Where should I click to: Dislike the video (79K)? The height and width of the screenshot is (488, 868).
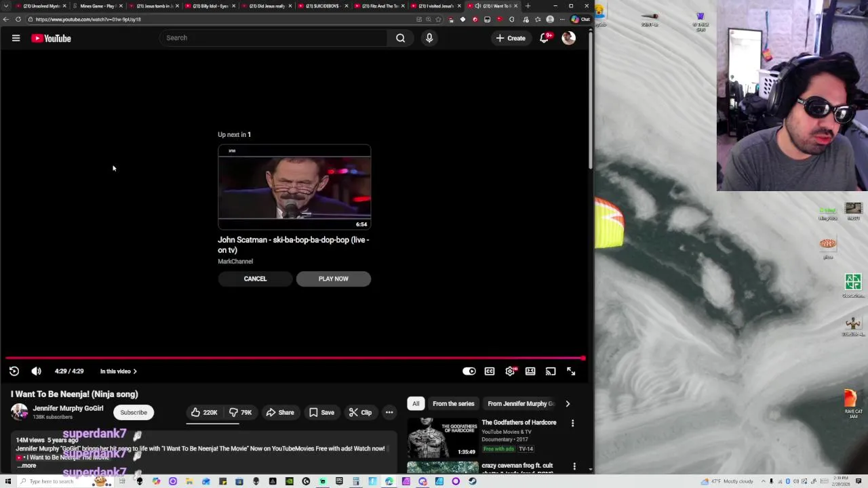[240, 412]
